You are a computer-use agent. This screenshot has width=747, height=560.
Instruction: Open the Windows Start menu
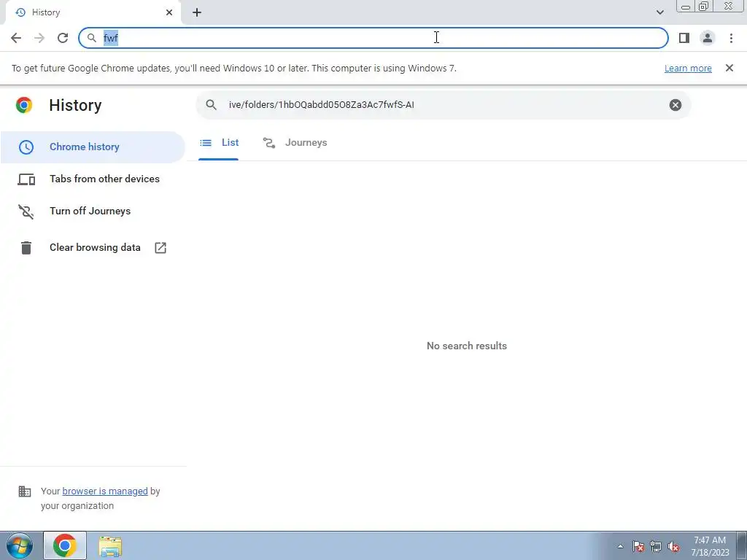coord(20,545)
